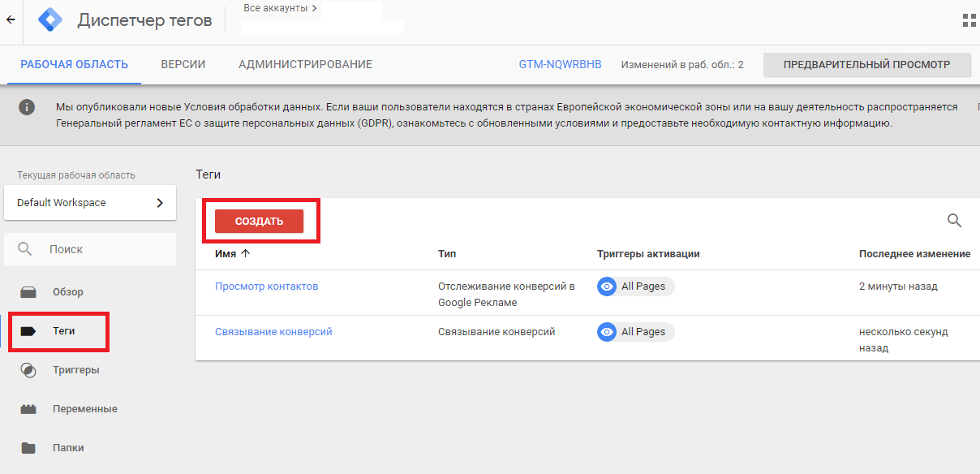
Task: Expand the Default Workspace selector
Action: coord(90,203)
